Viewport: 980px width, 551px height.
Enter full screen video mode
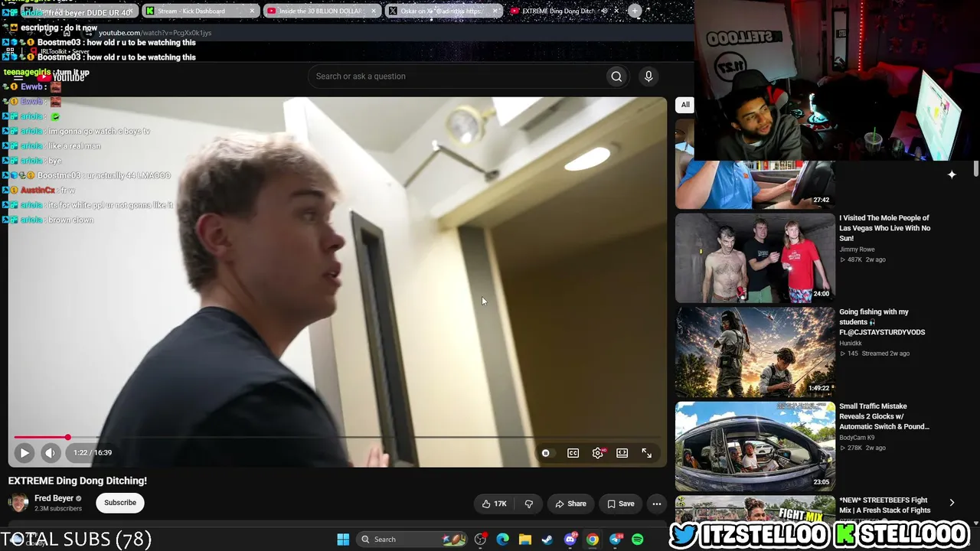(647, 453)
